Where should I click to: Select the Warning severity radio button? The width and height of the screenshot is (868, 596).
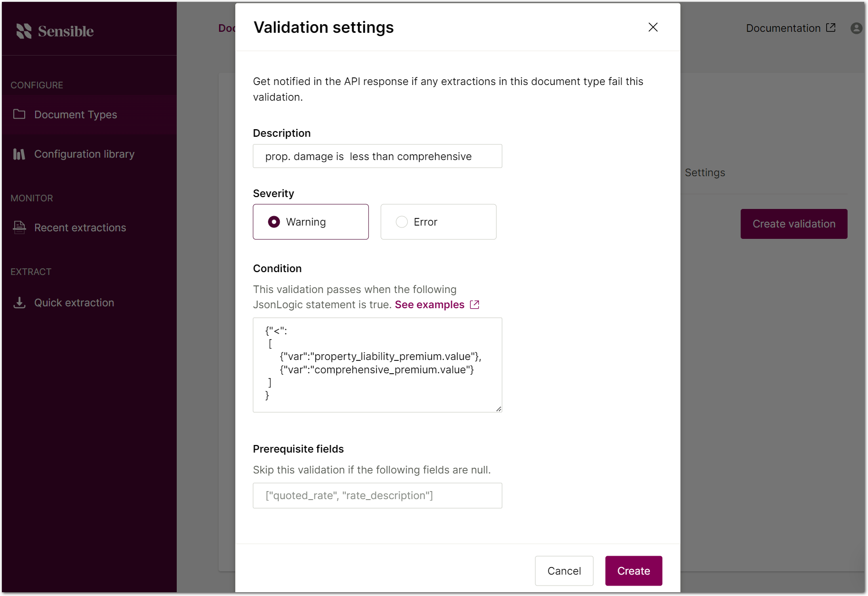[x=274, y=222]
